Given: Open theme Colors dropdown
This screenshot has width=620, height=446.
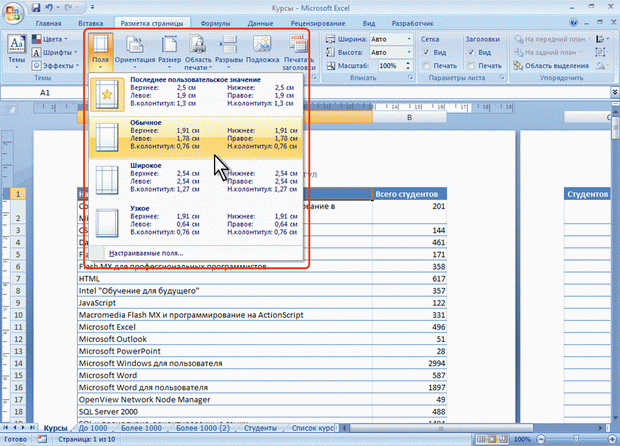Looking at the screenshot, I should click(x=51, y=39).
